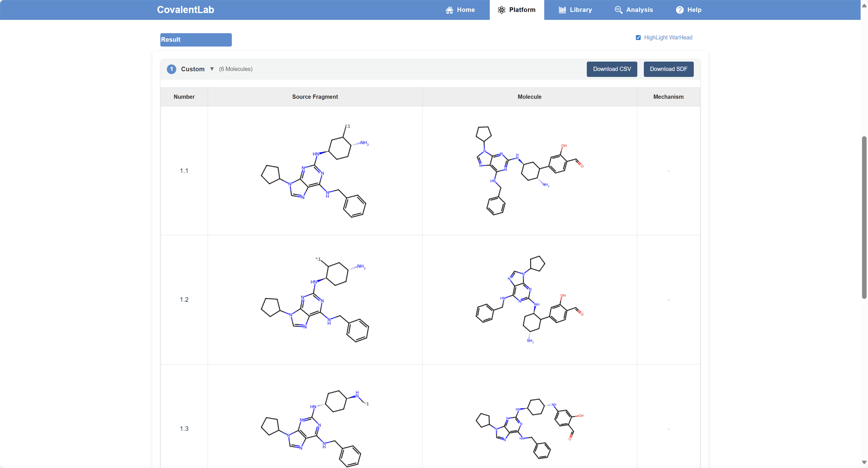868x468 pixels.
Task: Click the Platform atom icon
Action: (501, 10)
